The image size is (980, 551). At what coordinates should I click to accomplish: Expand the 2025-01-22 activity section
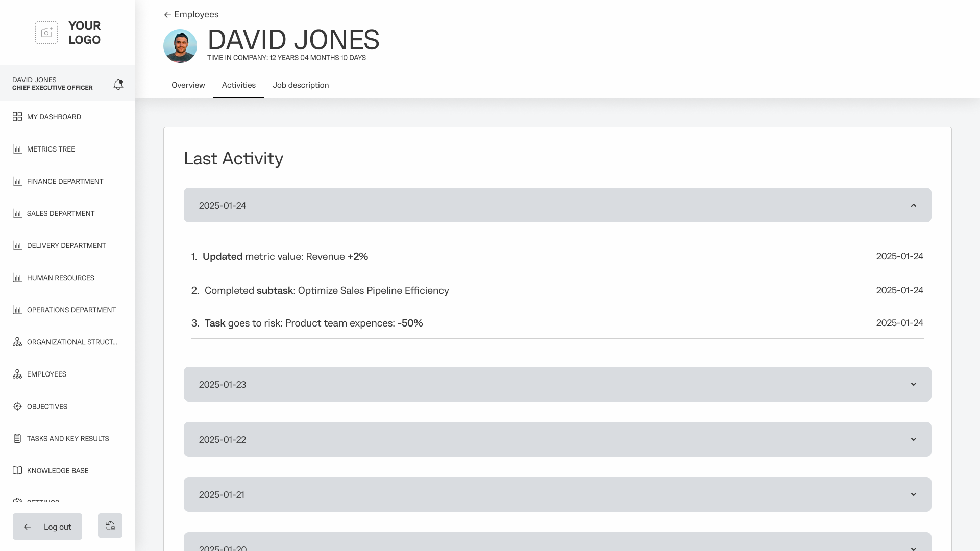point(913,439)
